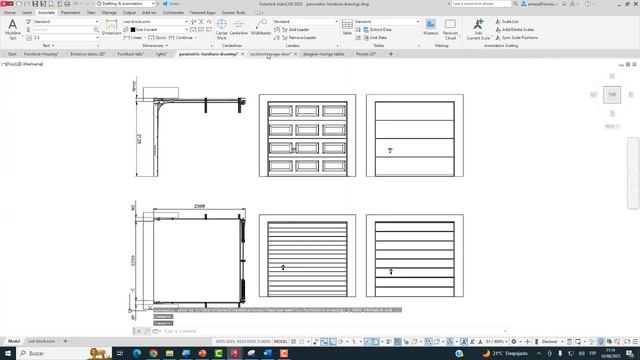The image size is (640, 360).
Task: Click the Save icon in Quick Access
Action: point(35,4)
